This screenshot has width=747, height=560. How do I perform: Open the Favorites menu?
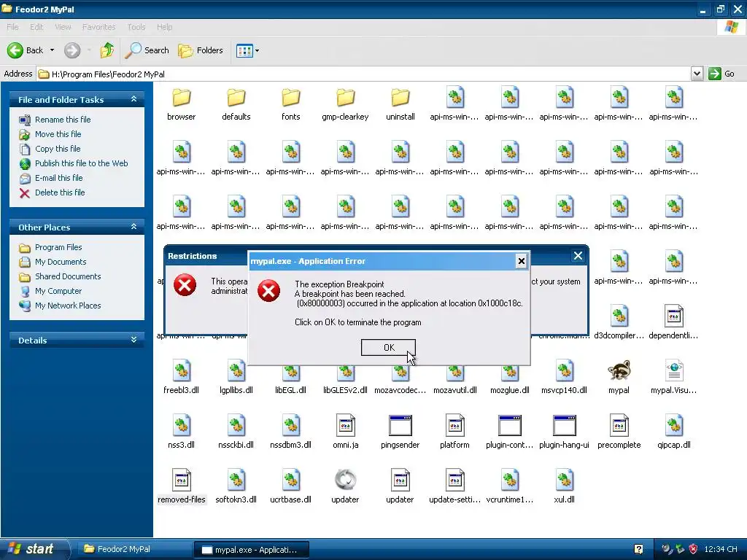98,27
